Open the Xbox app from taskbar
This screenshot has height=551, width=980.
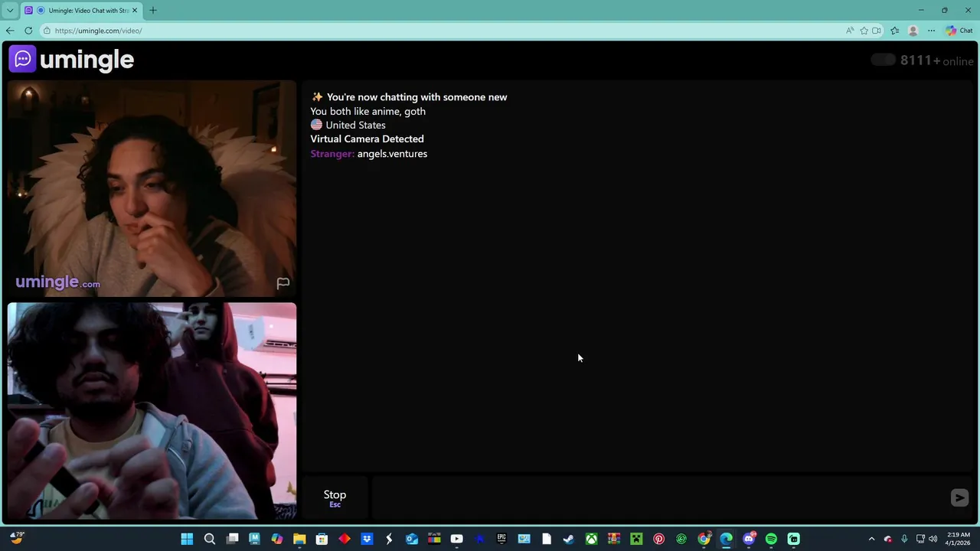pyautogui.click(x=591, y=539)
